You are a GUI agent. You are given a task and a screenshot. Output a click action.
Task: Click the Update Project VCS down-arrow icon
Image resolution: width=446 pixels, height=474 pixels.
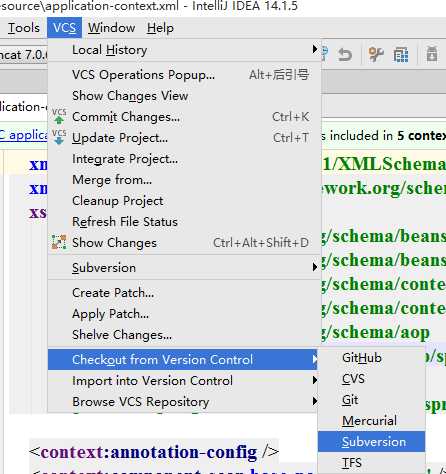point(59,137)
